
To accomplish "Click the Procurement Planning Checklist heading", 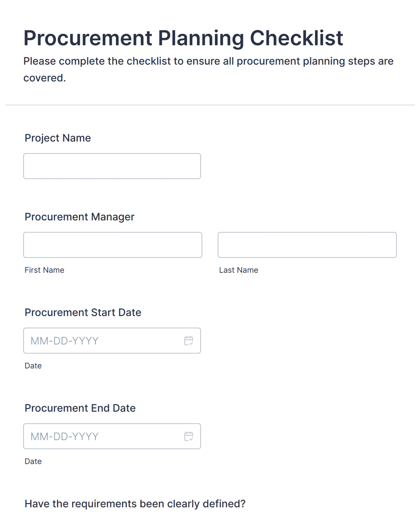I will pyautogui.click(x=183, y=38).
